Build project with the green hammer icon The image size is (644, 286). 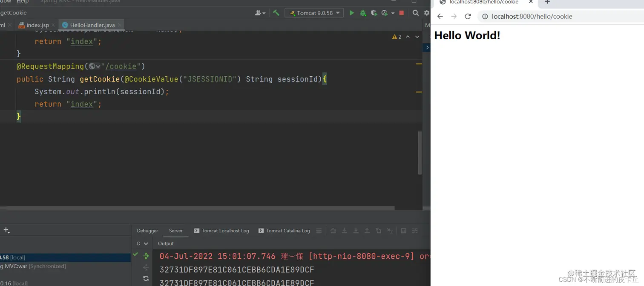coord(276,13)
